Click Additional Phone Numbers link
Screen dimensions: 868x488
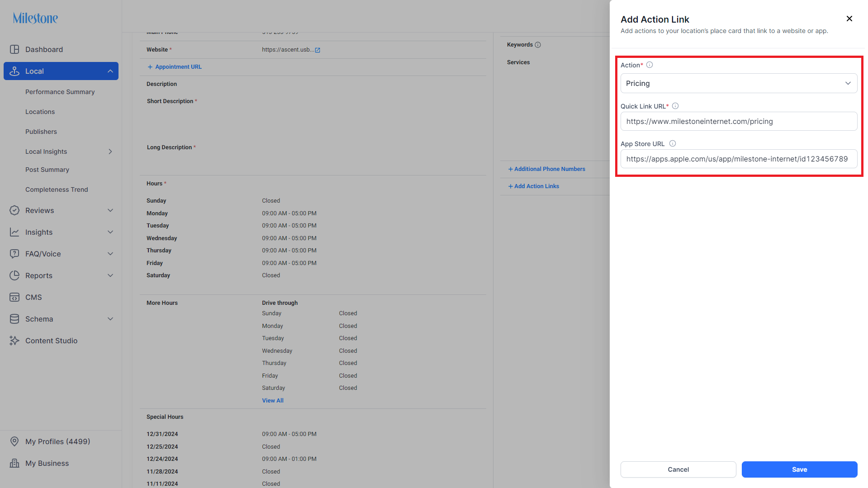(550, 169)
